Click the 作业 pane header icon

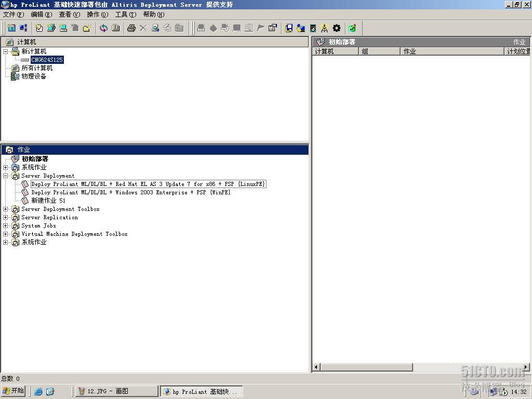[10, 150]
